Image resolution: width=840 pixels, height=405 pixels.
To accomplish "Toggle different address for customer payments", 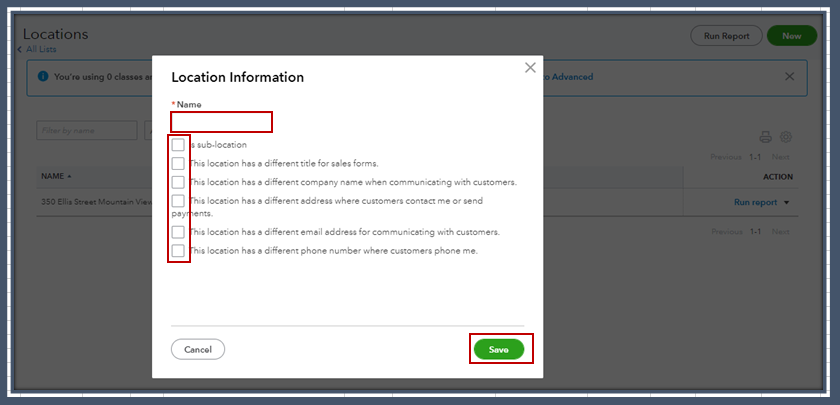I will [x=178, y=201].
